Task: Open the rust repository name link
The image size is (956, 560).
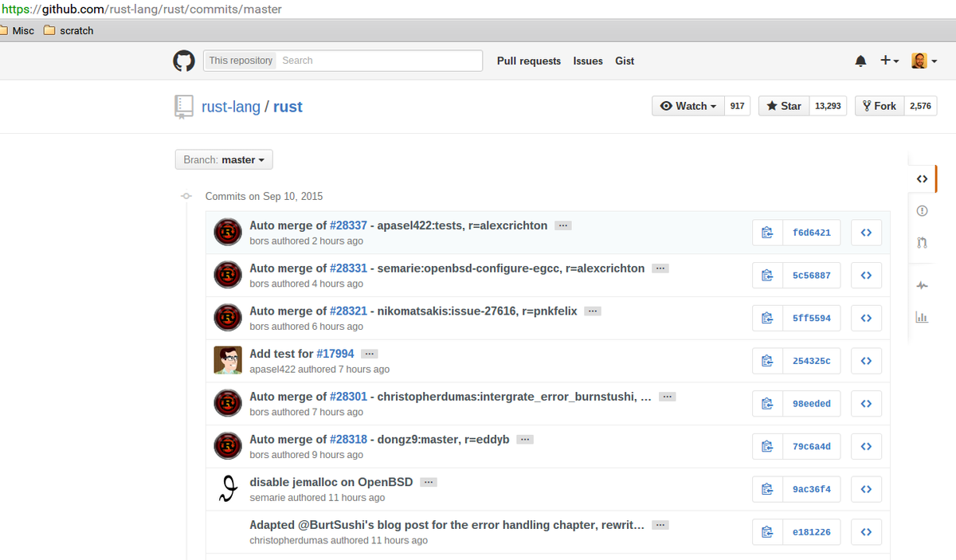Action: 288,107
